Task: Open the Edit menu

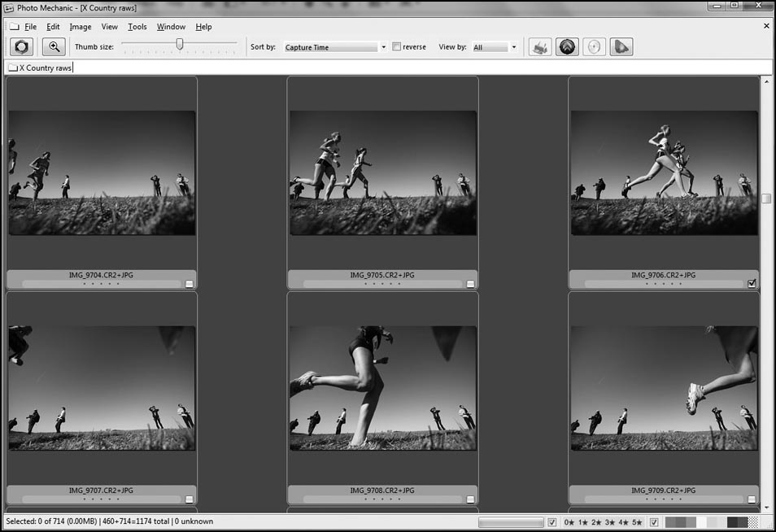Action: coord(53,27)
